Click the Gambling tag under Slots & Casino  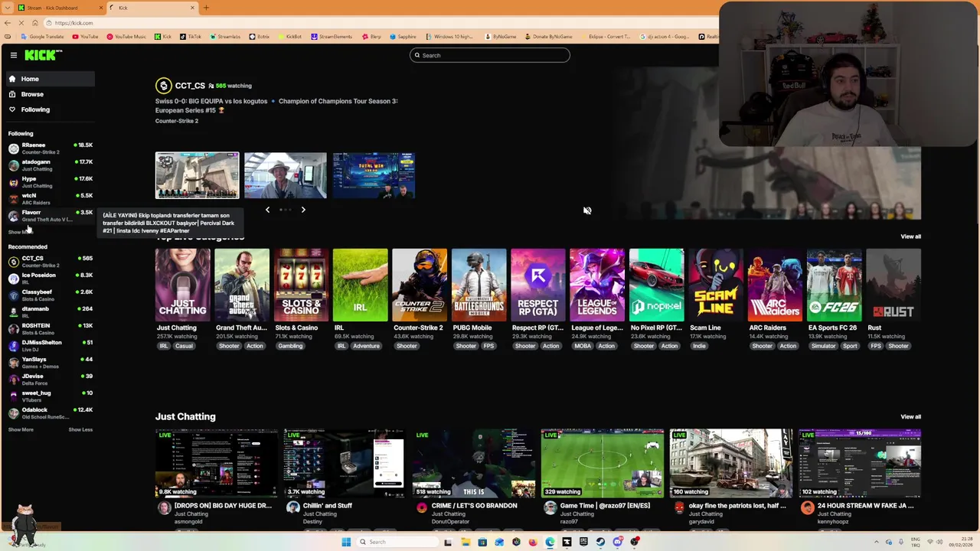coord(290,346)
